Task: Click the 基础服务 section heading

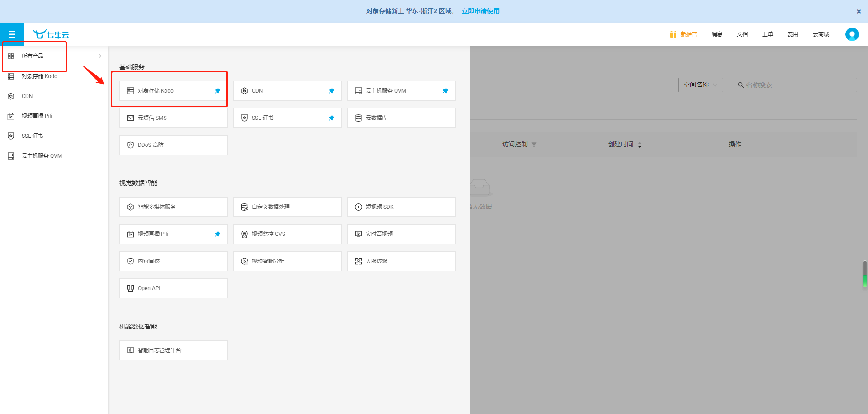Action: 132,67
